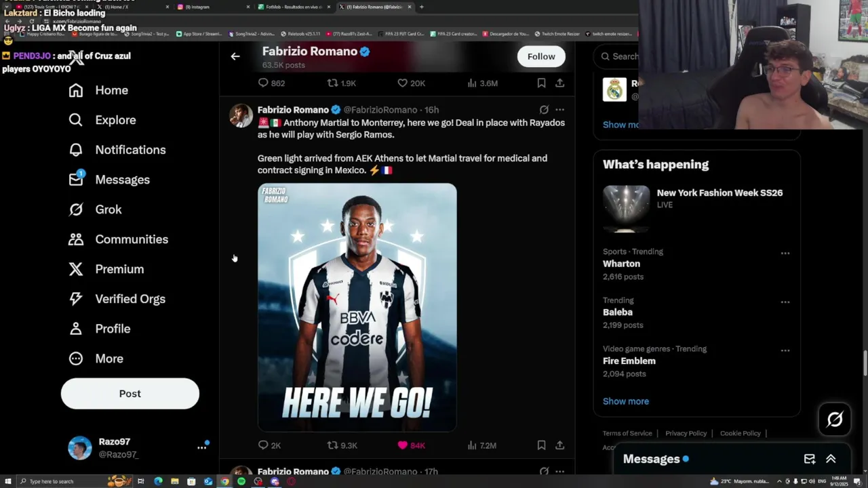View analytics of tweet showing 3.6M views
Screen dimensions: 868x488
click(x=483, y=83)
